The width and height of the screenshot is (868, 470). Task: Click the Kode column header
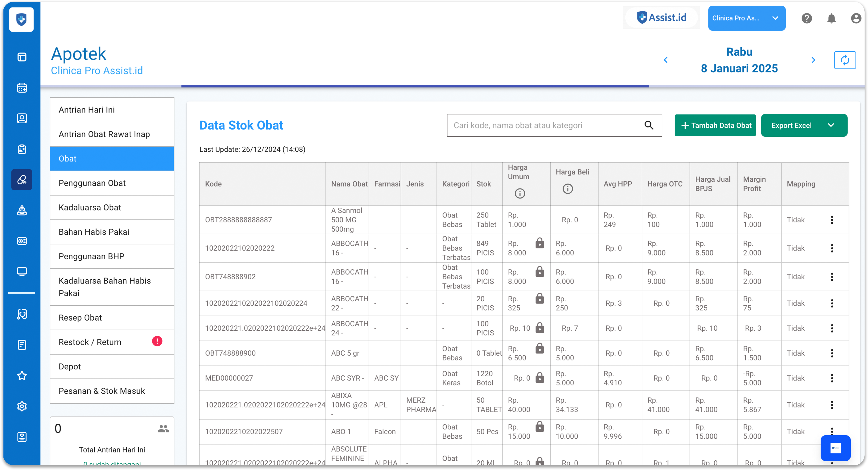click(x=262, y=184)
